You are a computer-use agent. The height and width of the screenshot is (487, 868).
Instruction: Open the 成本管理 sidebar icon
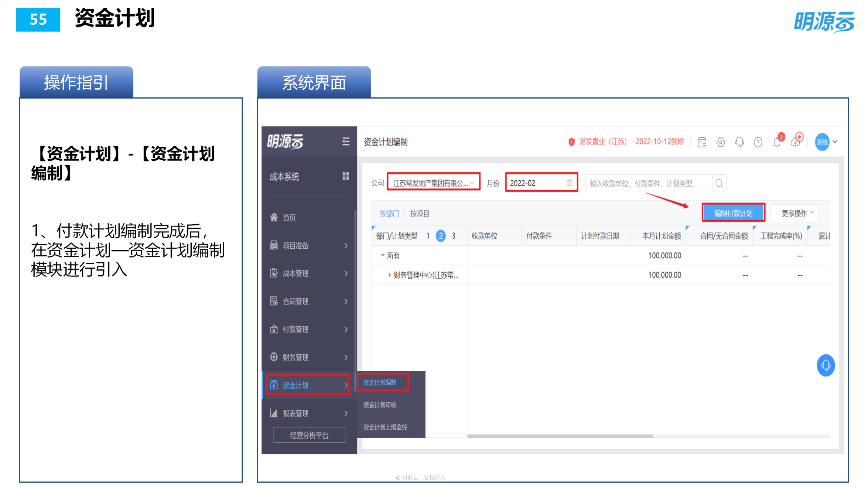[273, 273]
